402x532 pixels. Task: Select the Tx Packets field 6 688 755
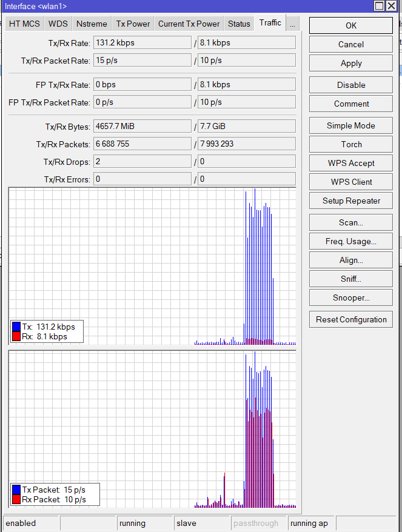(142, 144)
